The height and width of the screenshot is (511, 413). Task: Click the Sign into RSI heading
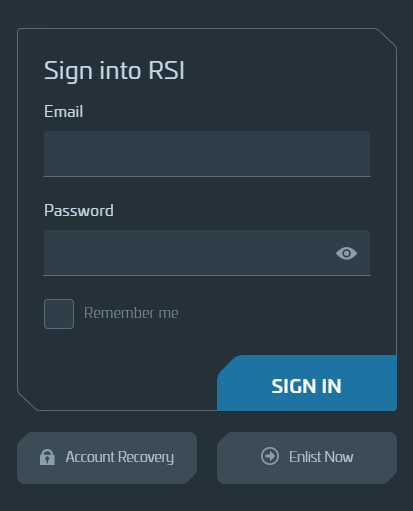(x=114, y=71)
